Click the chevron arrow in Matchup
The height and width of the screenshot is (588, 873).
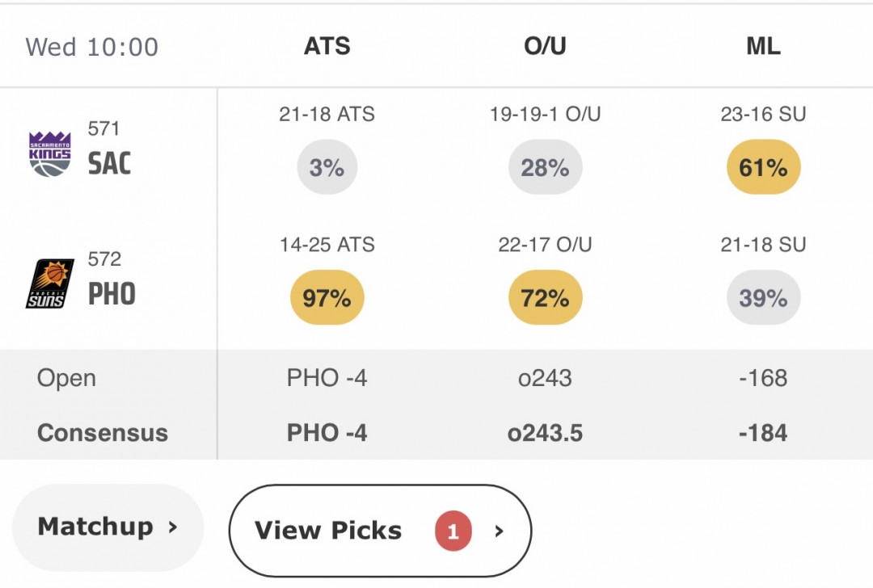click(x=173, y=527)
